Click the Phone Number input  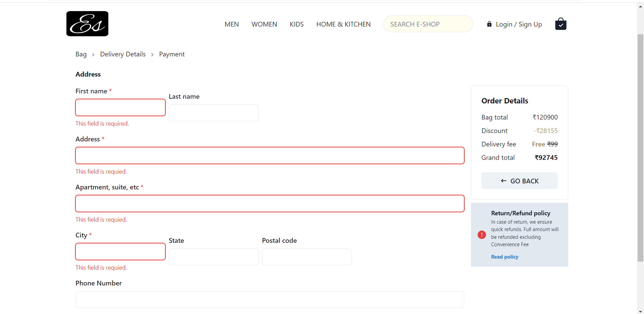pos(270,300)
